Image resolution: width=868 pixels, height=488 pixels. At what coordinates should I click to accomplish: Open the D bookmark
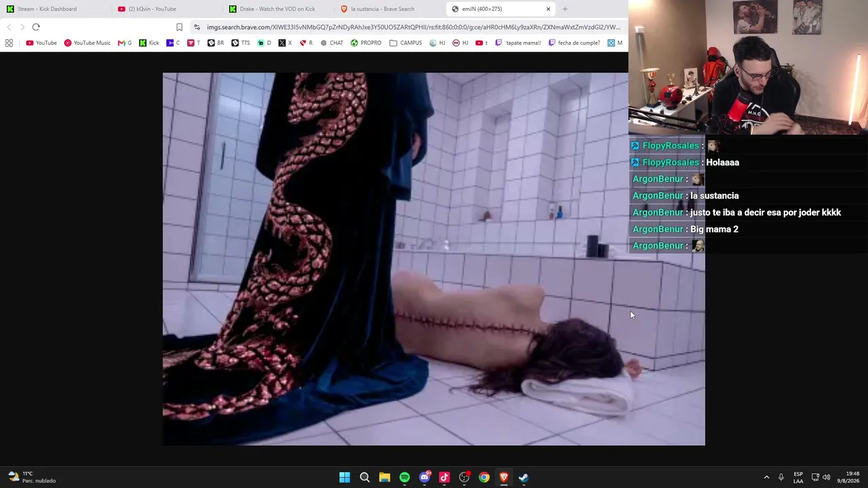click(264, 43)
